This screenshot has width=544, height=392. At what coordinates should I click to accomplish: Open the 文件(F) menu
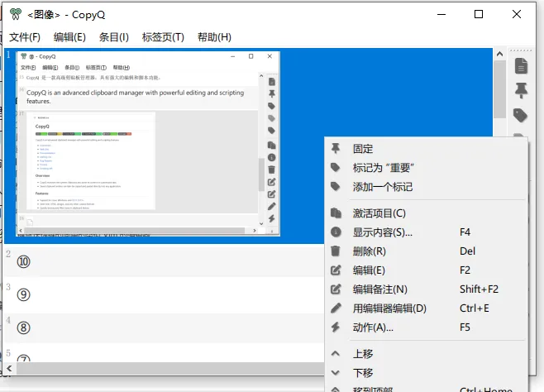click(25, 37)
